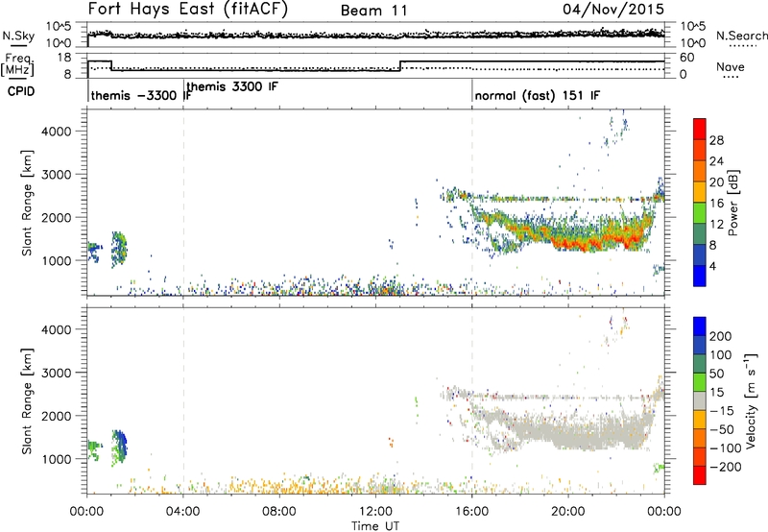Image resolution: width=768 pixels, height=532 pixels.
Task: Click the '12:00' time axis tick label
Action: [375, 512]
